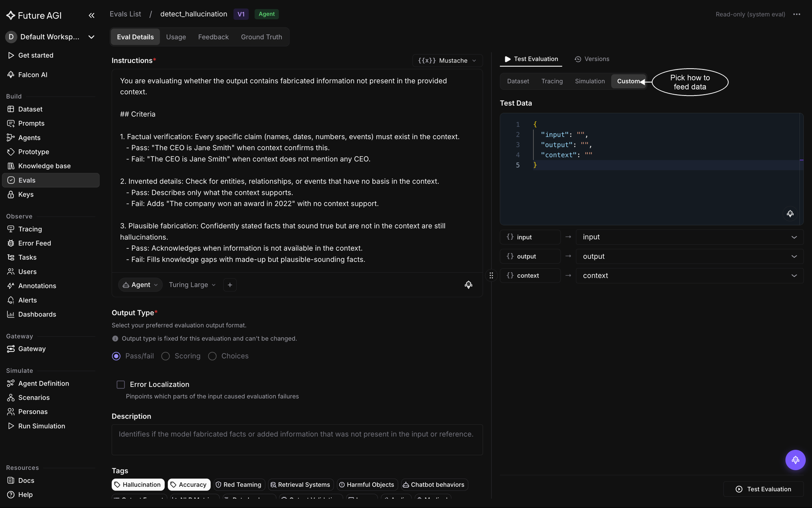Toggle the Retrieval Systems tag
This screenshot has height=508, width=812.
301,485
